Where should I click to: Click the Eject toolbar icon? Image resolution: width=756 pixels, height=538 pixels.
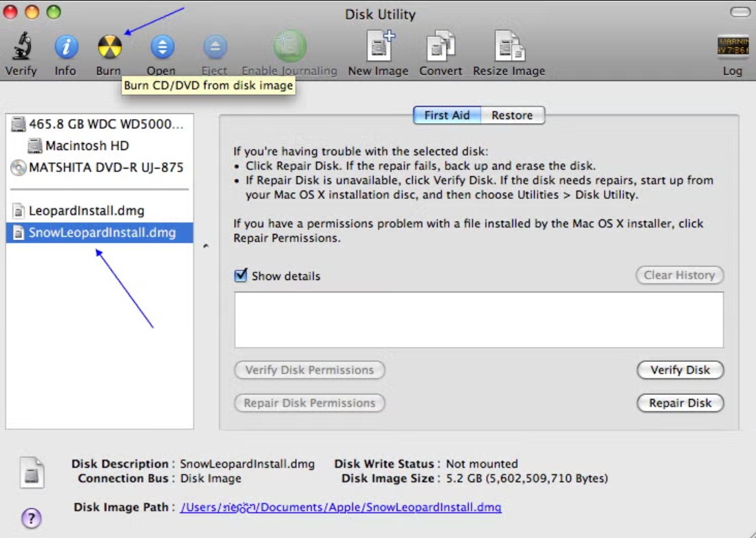[213, 47]
